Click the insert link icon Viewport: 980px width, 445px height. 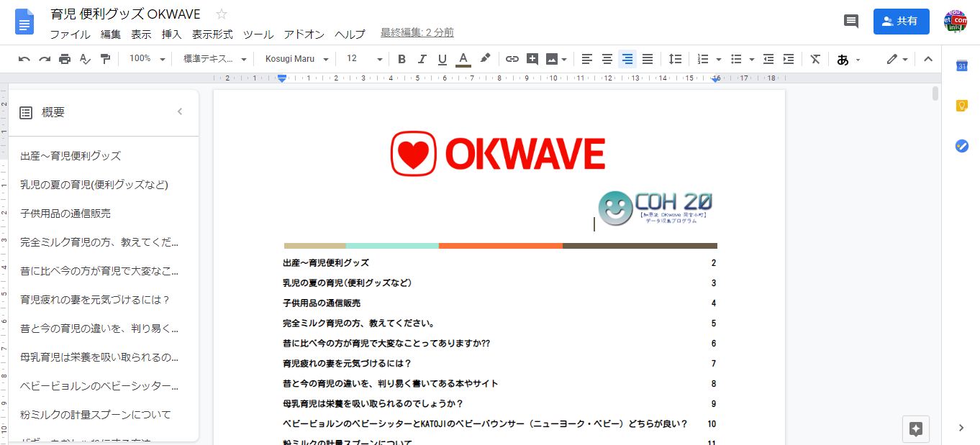click(512, 59)
